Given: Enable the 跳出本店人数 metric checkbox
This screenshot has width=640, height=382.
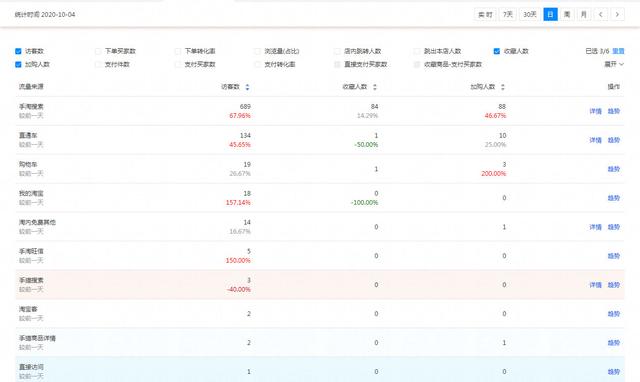Looking at the screenshot, I should point(417,51).
